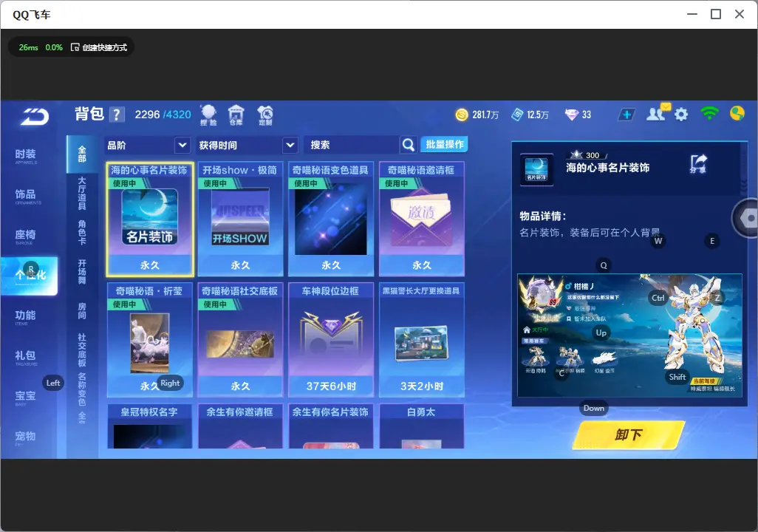Viewport: 758px width, 532px height.
Task: Click the search magnifier icon
Action: point(409,145)
